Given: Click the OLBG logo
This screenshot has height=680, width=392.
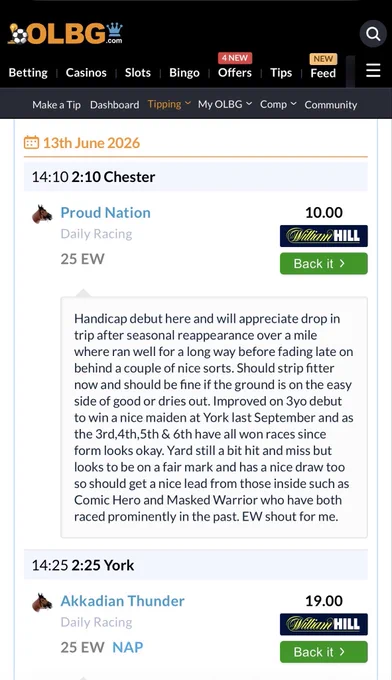Looking at the screenshot, I should (x=65, y=33).
